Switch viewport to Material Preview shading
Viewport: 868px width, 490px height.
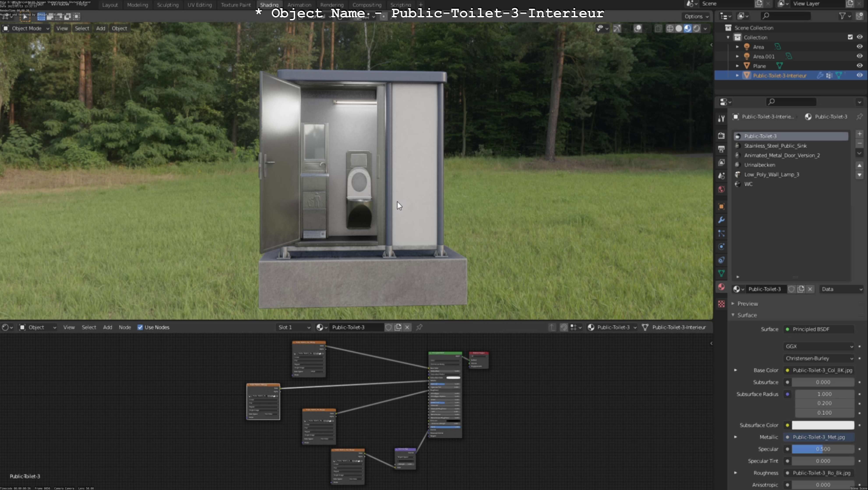coord(687,29)
